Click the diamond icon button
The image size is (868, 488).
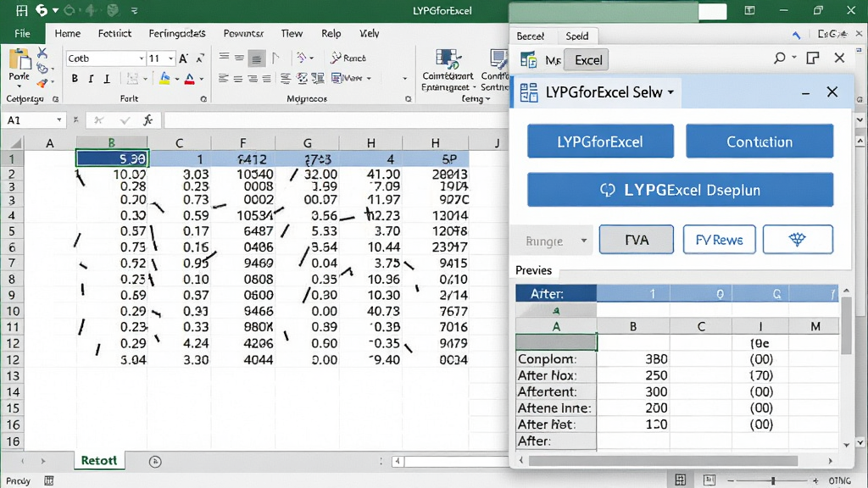click(798, 240)
